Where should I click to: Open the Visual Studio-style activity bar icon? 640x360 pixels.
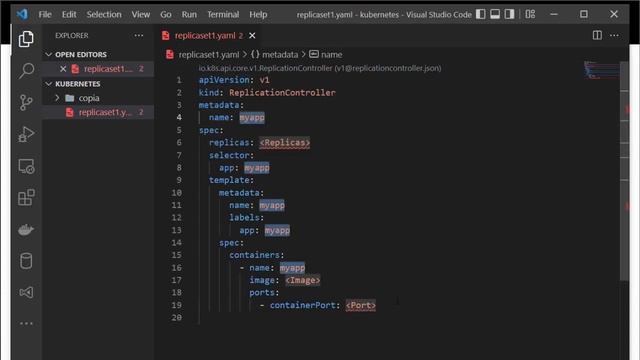tap(26, 292)
